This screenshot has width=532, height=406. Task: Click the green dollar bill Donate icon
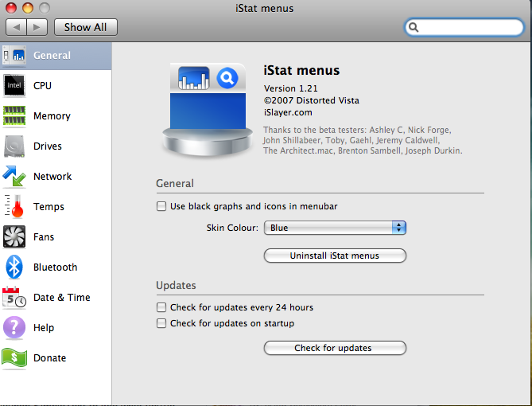[x=14, y=357]
